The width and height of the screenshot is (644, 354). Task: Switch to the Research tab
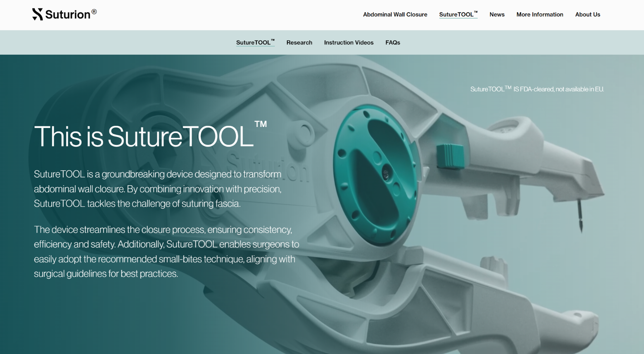pos(299,43)
